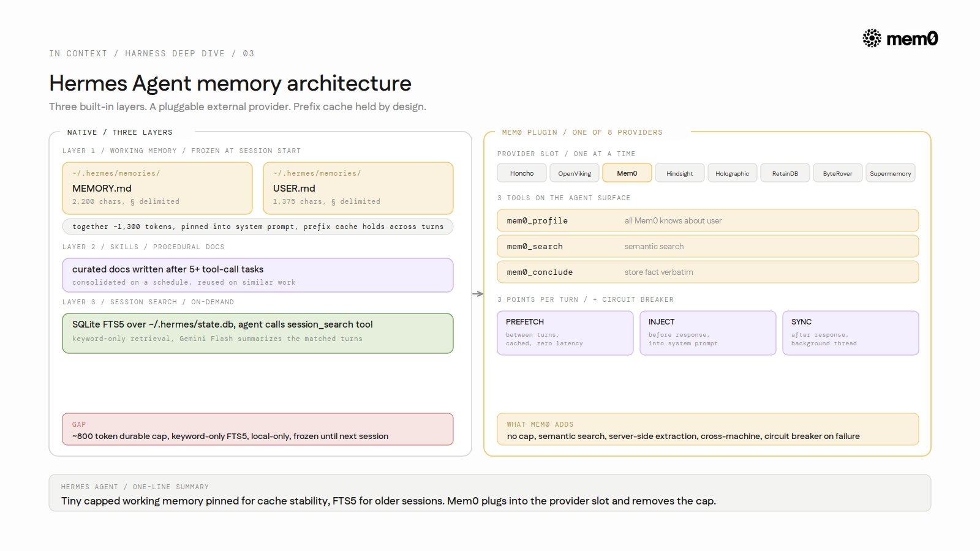This screenshot has width=980, height=551.
Task: Open the mem0_profile tool row
Action: 708,220
